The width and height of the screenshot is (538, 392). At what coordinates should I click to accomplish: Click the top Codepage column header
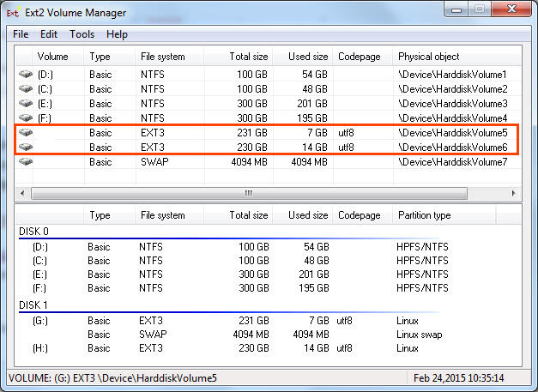tap(363, 57)
